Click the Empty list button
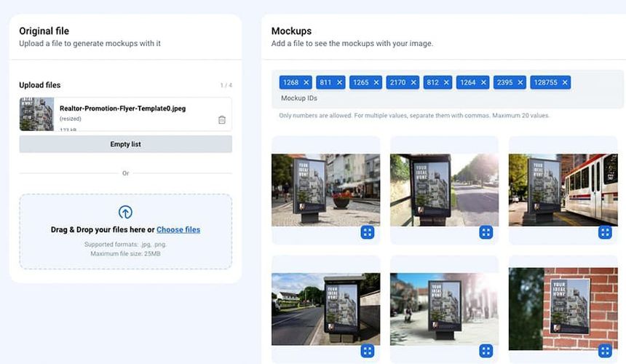 point(125,144)
